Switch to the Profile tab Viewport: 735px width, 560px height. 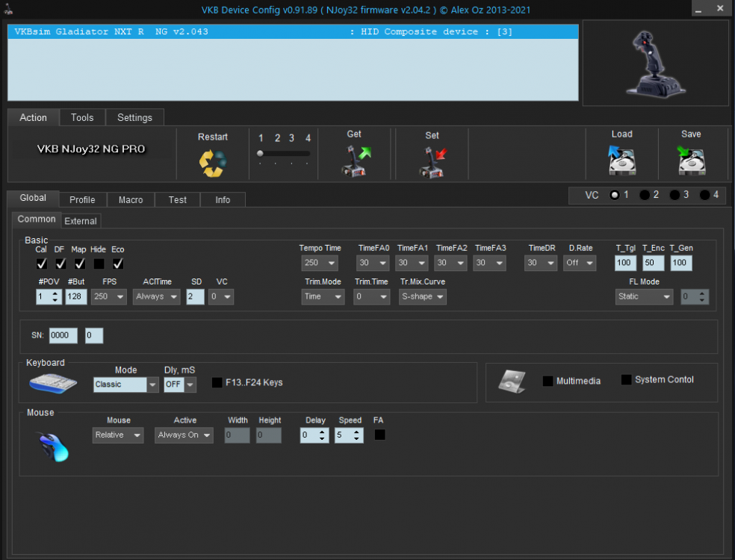click(82, 199)
